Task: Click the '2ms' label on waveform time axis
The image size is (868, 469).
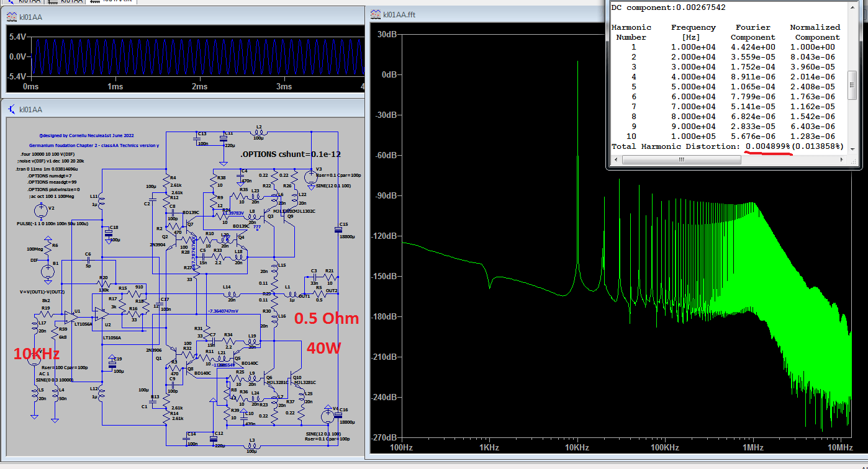Action: [199, 86]
